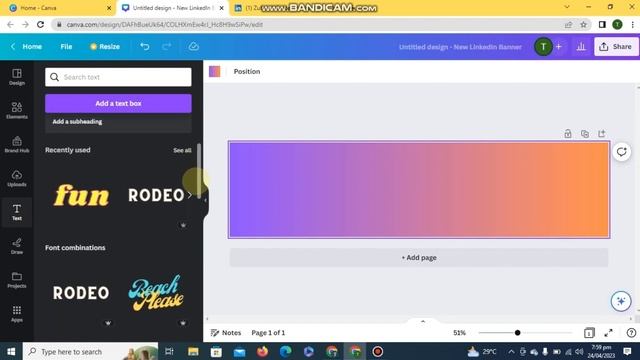Screen dimensions: 640x360
Task: Open the Position option
Action: click(247, 71)
